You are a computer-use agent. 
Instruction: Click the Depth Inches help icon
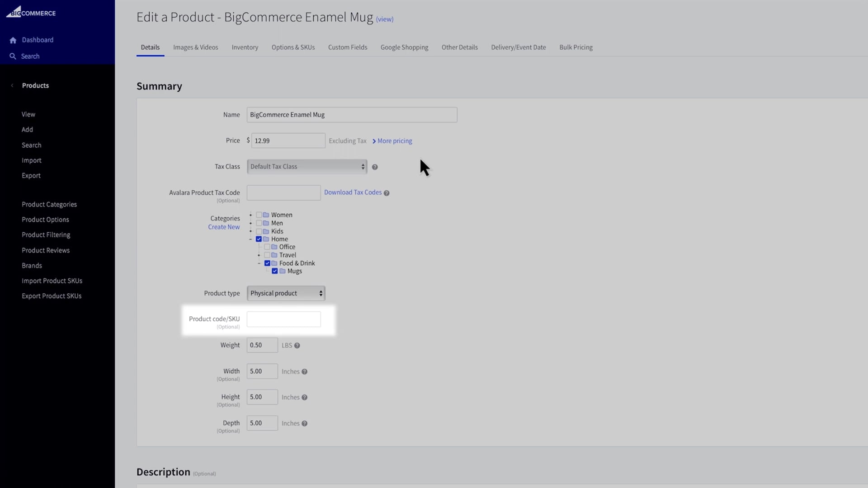click(305, 424)
